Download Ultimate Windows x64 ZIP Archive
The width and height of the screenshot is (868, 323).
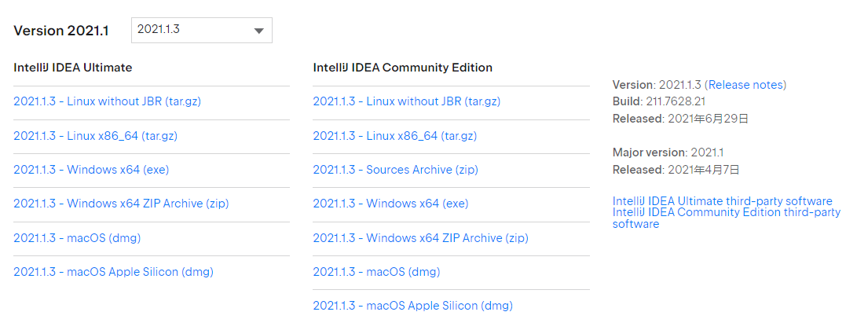click(x=121, y=204)
